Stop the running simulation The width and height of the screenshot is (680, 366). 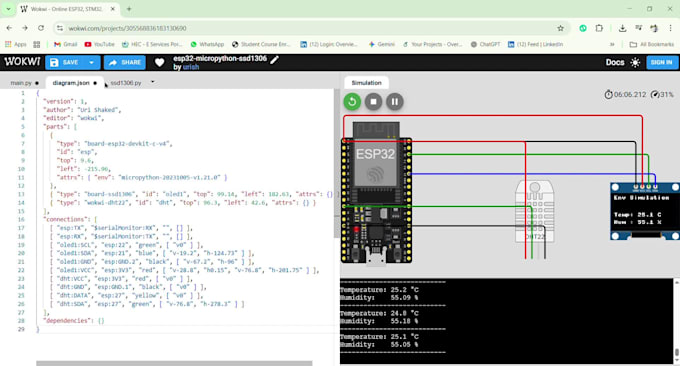(373, 101)
